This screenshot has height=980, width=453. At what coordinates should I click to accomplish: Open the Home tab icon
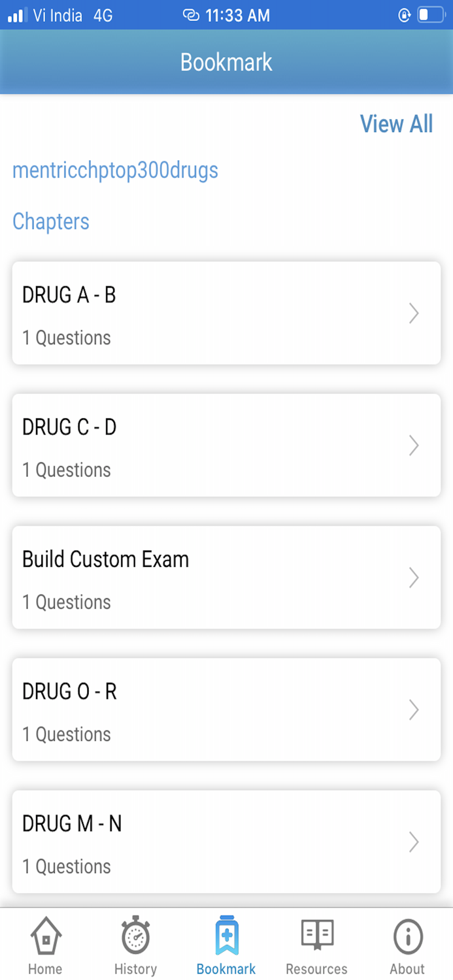(44, 939)
